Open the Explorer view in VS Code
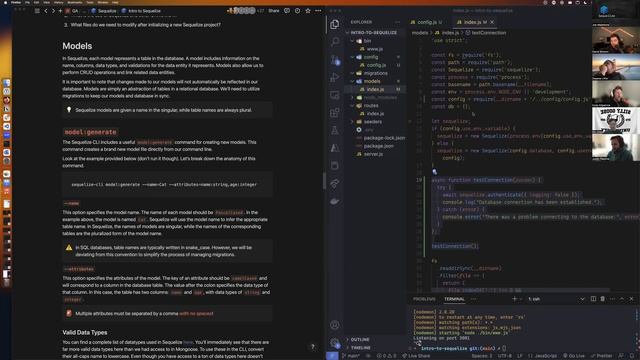640x360 pixels. [335, 24]
